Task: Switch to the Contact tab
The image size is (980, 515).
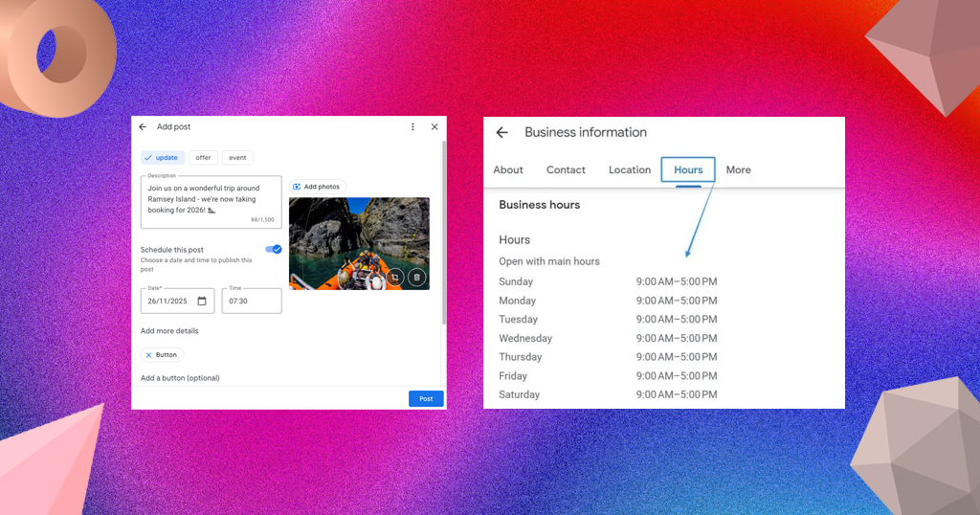Action: point(566,170)
